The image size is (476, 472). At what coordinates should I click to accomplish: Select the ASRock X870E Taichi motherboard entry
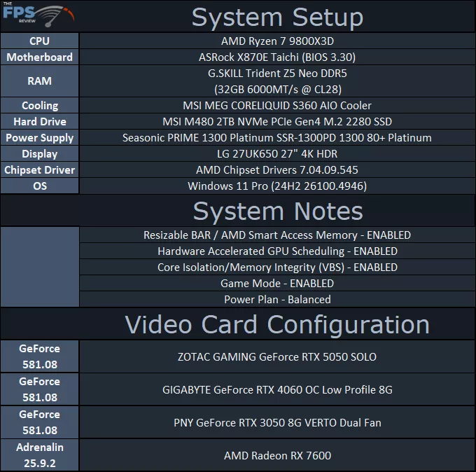(x=276, y=57)
